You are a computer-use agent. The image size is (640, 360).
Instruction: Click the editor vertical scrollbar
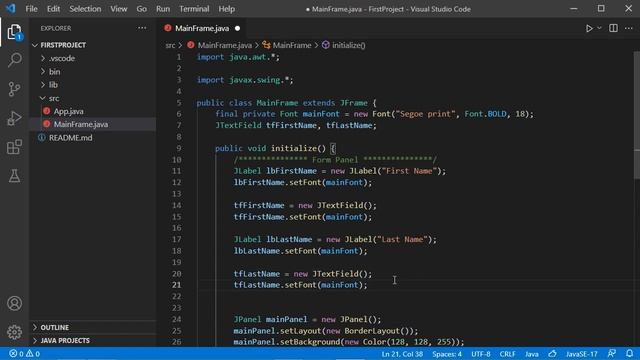637,116
